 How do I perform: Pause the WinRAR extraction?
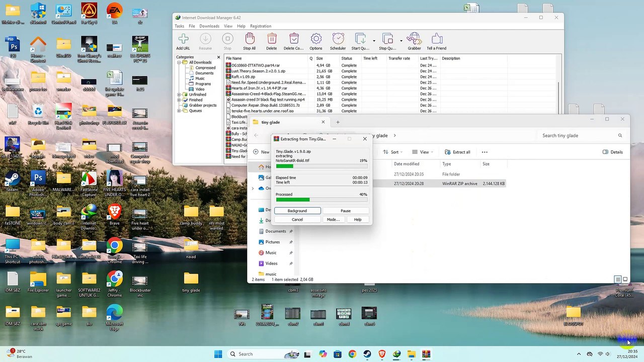click(x=345, y=211)
